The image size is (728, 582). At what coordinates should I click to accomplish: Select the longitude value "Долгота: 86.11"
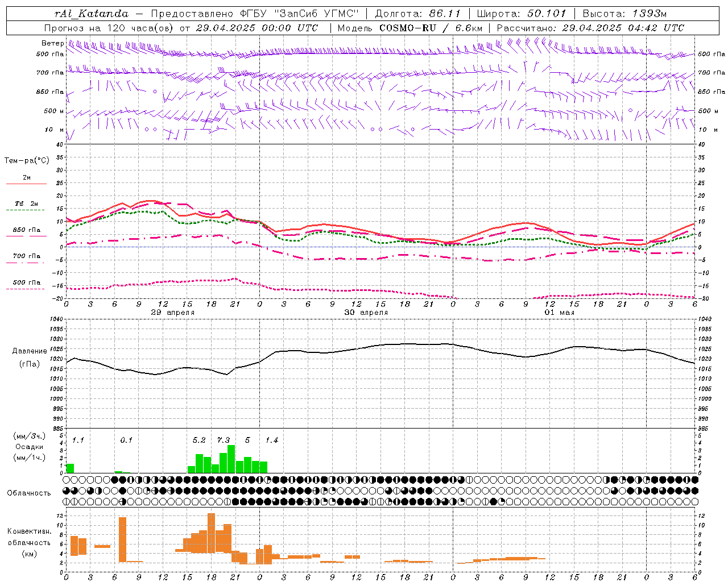point(417,14)
